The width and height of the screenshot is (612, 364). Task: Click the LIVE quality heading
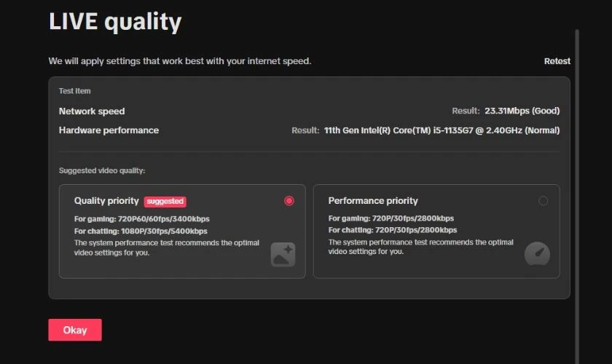click(x=115, y=22)
